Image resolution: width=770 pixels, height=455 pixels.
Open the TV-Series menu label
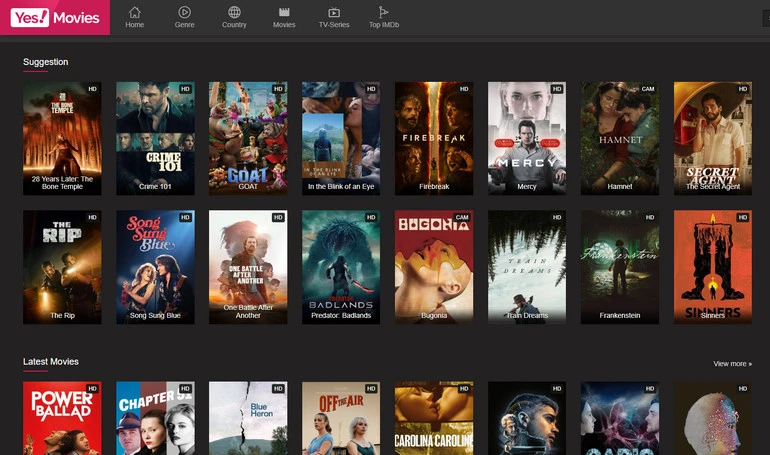(x=334, y=25)
